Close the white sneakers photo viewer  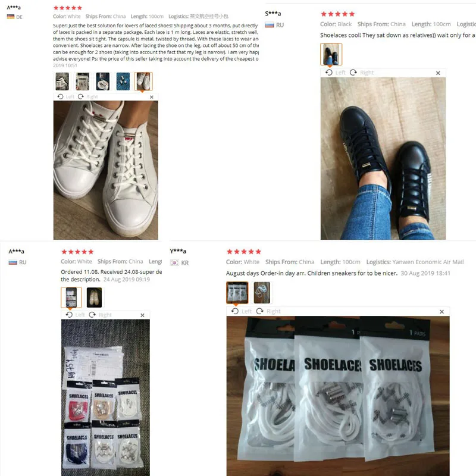[x=152, y=97]
